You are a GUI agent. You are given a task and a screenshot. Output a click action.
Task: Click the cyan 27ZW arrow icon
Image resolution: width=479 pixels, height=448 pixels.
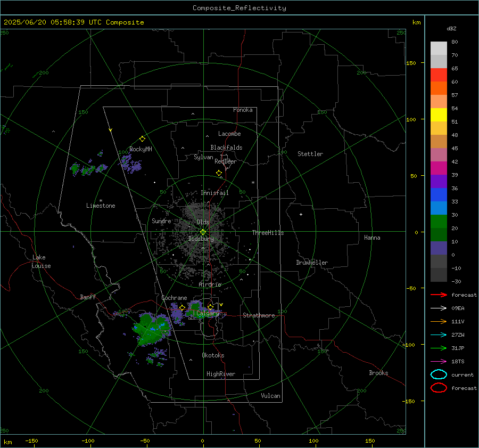(439, 335)
